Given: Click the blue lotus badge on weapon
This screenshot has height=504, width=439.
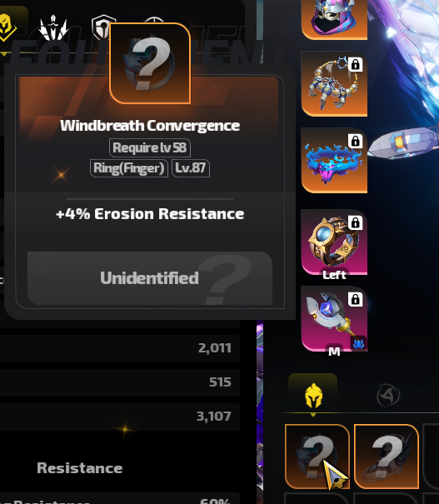Looking at the screenshot, I should tap(358, 343).
